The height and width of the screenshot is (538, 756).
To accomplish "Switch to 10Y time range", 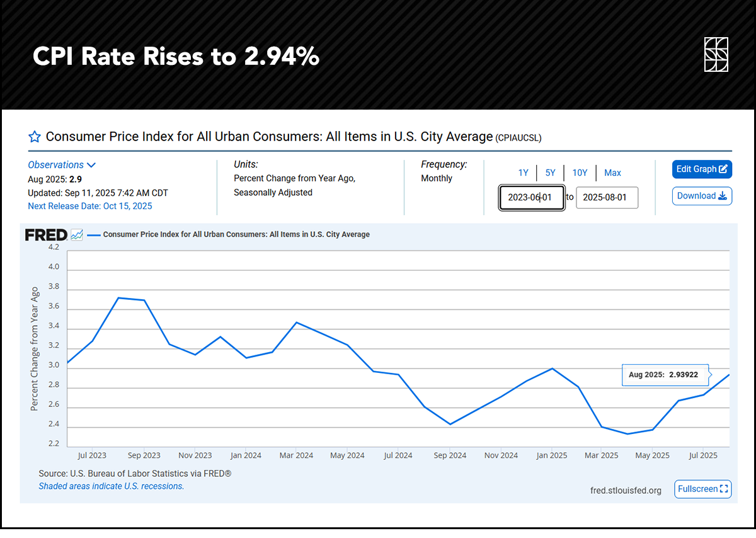I will pyautogui.click(x=579, y=173).
